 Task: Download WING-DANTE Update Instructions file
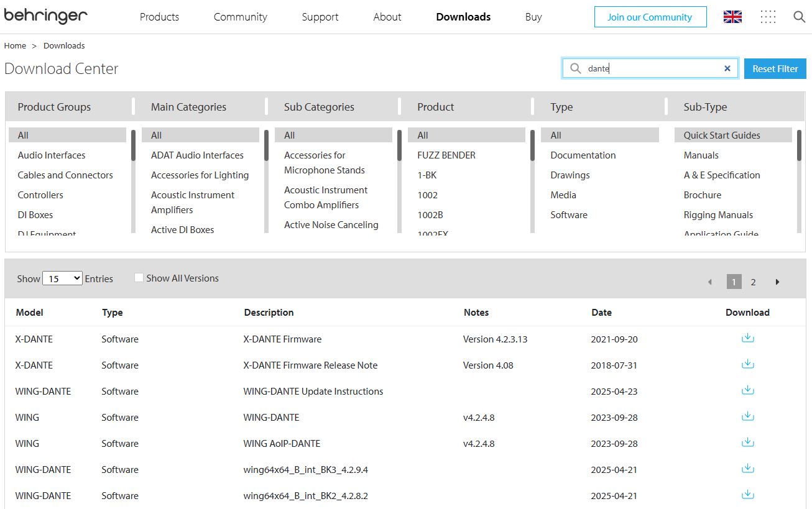[x=748, y=390]
